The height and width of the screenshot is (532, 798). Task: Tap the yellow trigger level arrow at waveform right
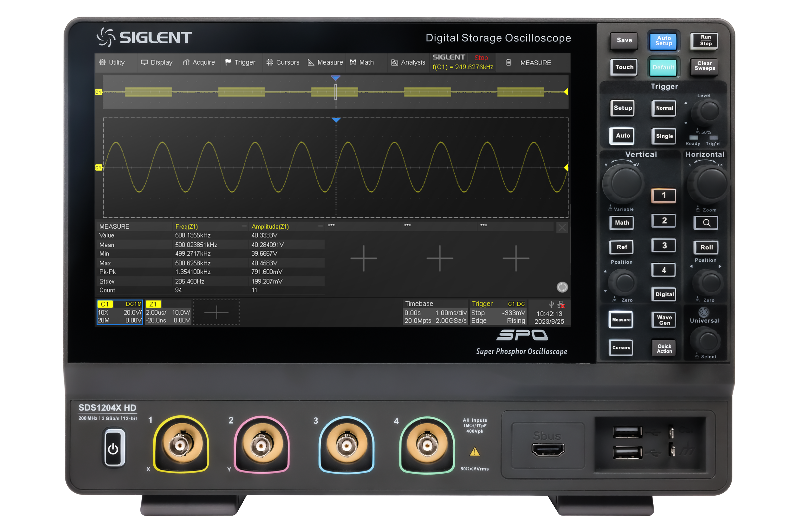click(x=566, y=167)
